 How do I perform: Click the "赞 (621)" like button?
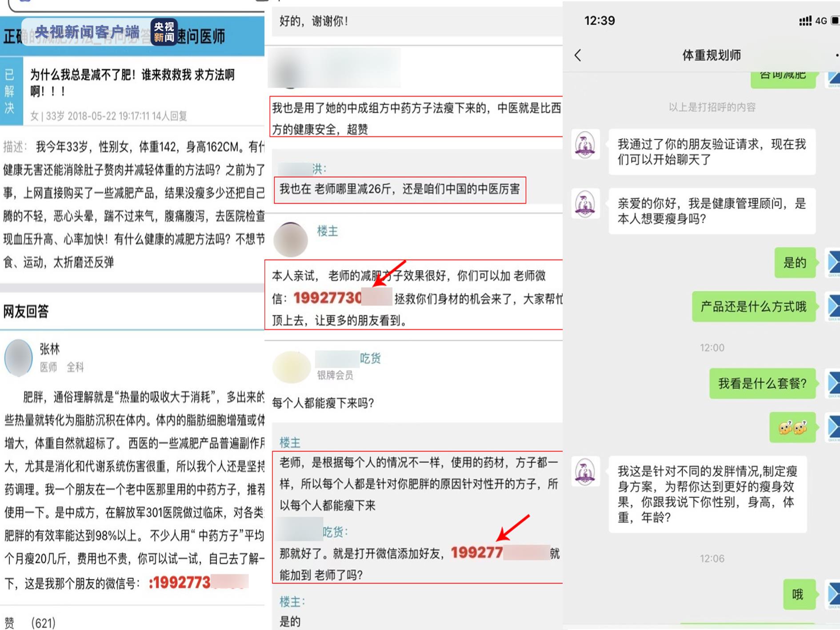point(29,623)
